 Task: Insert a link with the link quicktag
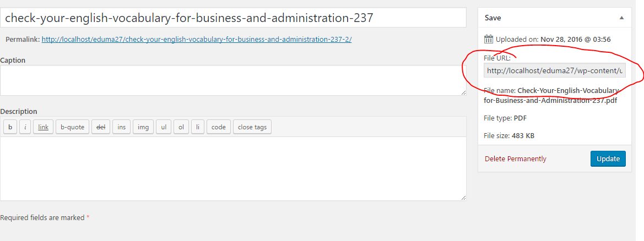click(x=43, y=127)
